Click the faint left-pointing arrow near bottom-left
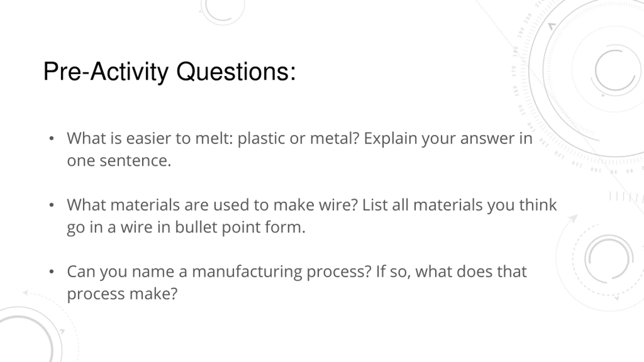Image resolution: width=644 pixels, height=362 pixels. pyautogui.click(x=25, y=293)
